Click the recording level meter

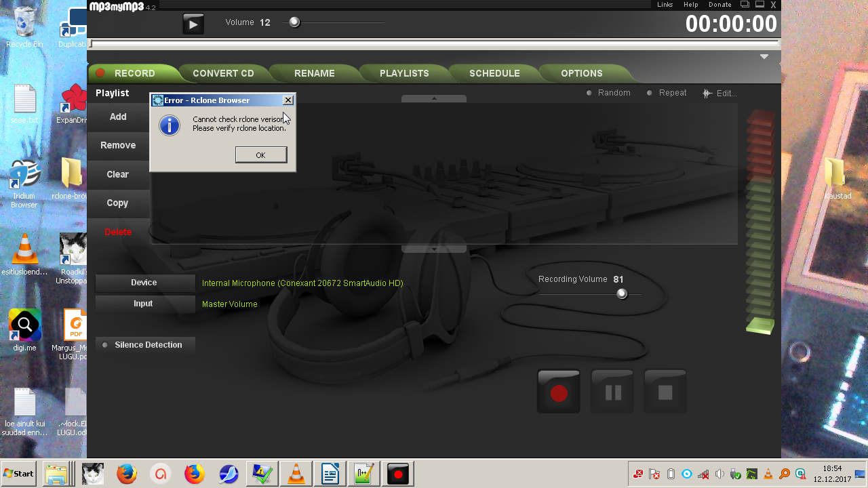(x=760, y=222)
